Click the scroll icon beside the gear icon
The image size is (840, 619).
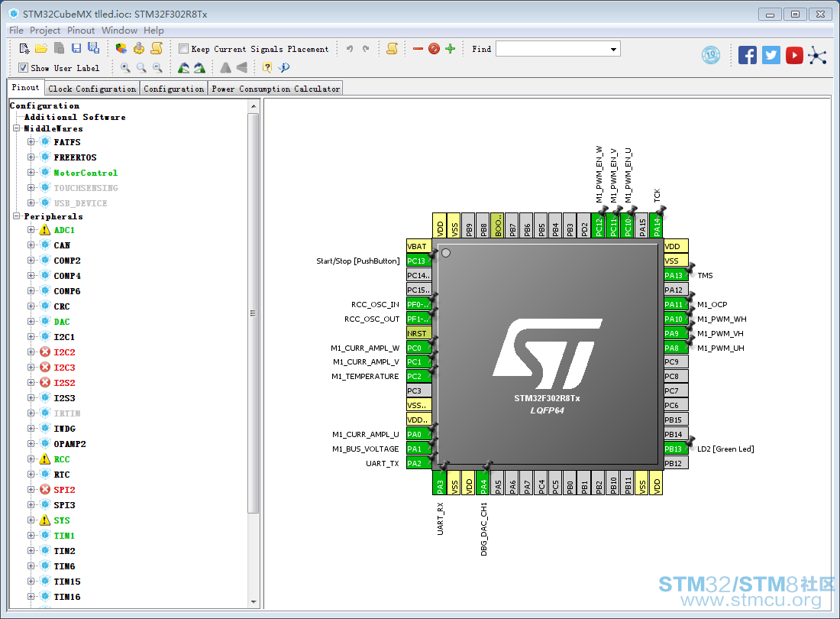click(157, 48)
